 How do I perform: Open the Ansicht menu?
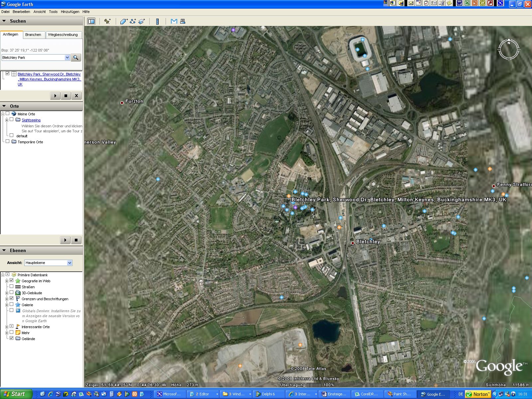point(40,12)
